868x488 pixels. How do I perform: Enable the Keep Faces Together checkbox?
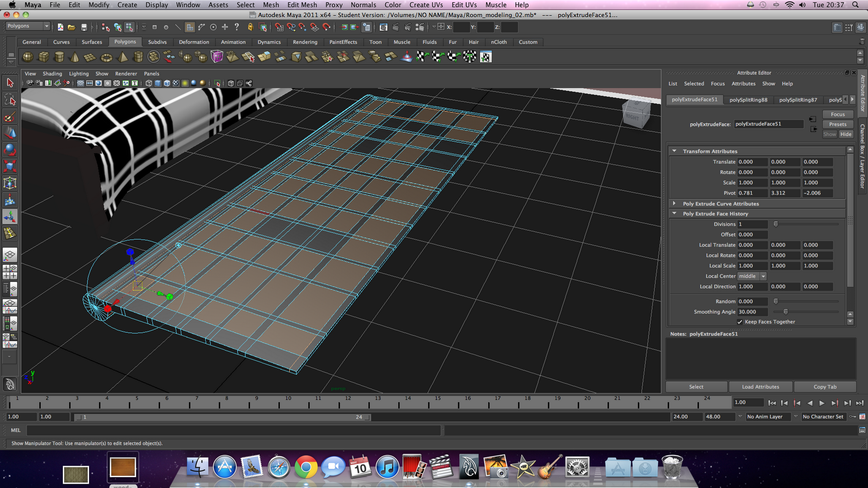739,322
